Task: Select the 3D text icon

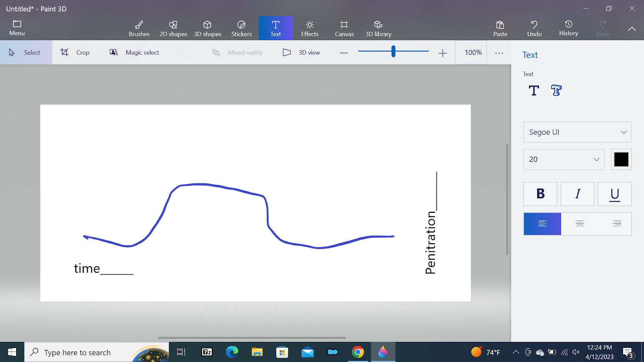Action: [556, 90]
